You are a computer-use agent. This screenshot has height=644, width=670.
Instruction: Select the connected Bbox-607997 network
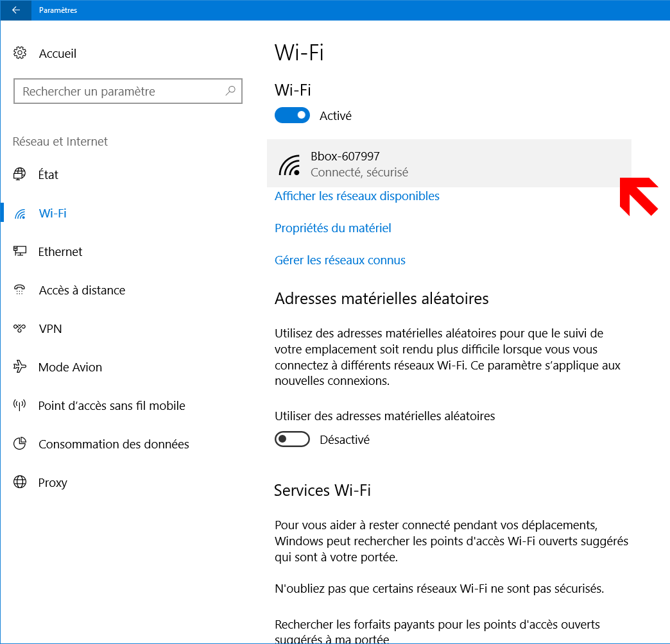(449, 163)
